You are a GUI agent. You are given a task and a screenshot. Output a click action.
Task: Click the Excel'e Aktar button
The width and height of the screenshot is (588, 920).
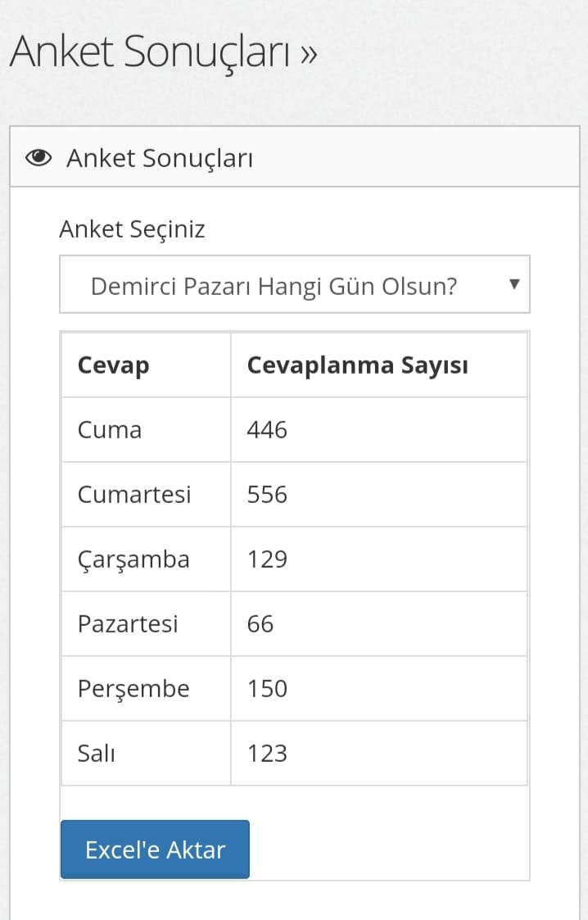coord(155,850)
